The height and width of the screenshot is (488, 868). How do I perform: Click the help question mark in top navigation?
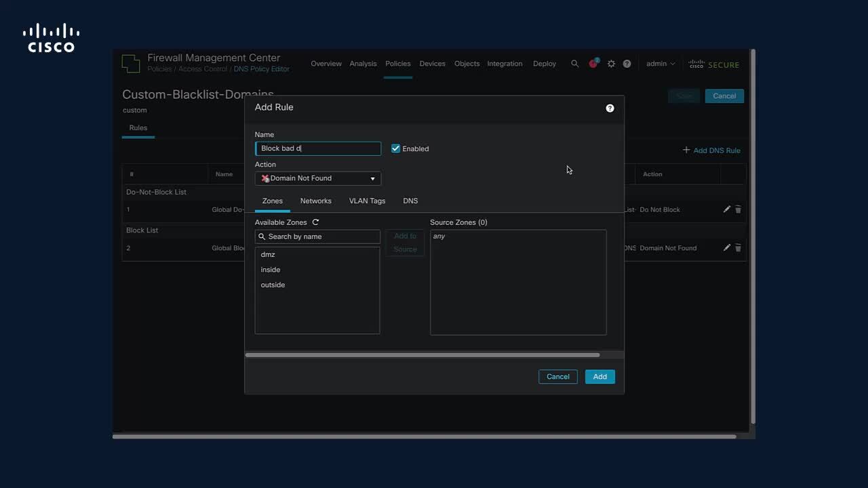tap(627, 64)
